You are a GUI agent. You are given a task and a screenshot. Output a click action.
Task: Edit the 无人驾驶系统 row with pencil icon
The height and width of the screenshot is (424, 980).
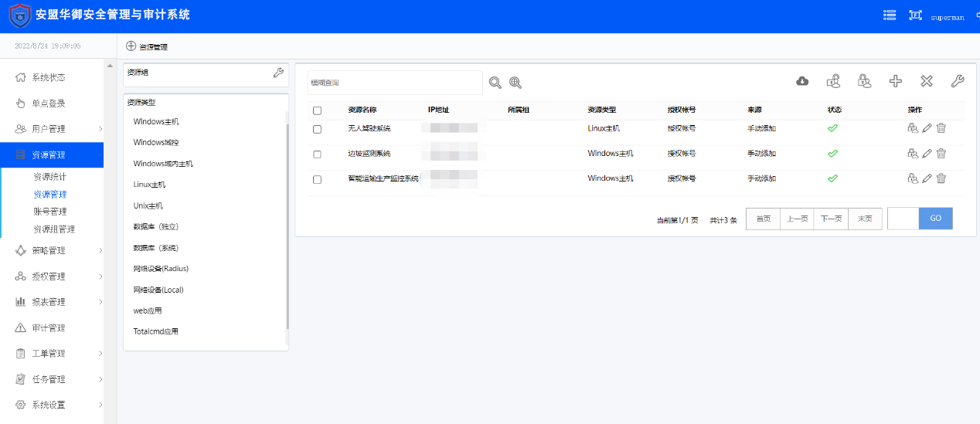[927, 128]
